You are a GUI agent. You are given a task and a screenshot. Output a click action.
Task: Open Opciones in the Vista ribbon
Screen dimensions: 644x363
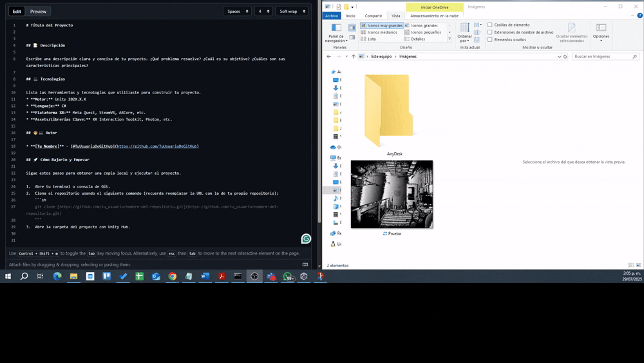tap(601, 31)
